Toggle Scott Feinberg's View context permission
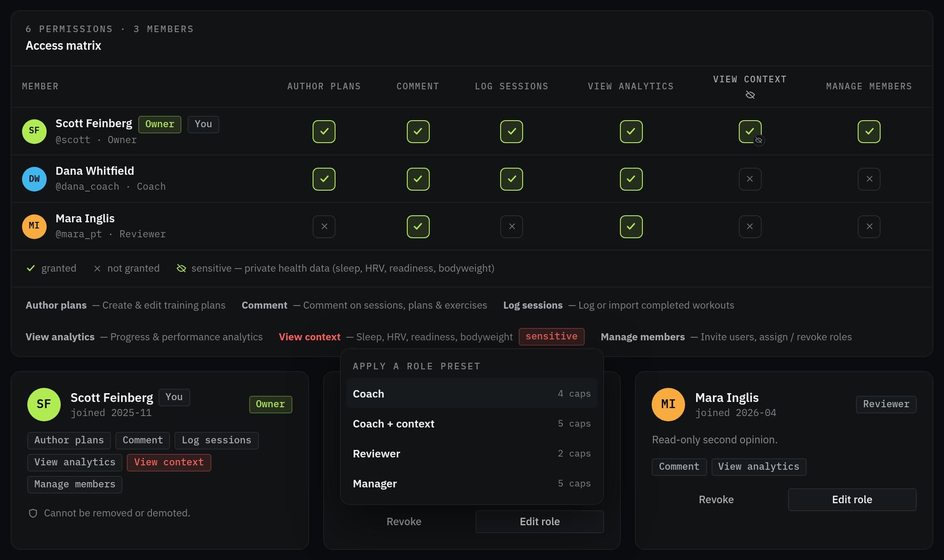Screen dimensions: 944x560 point(750,131)
